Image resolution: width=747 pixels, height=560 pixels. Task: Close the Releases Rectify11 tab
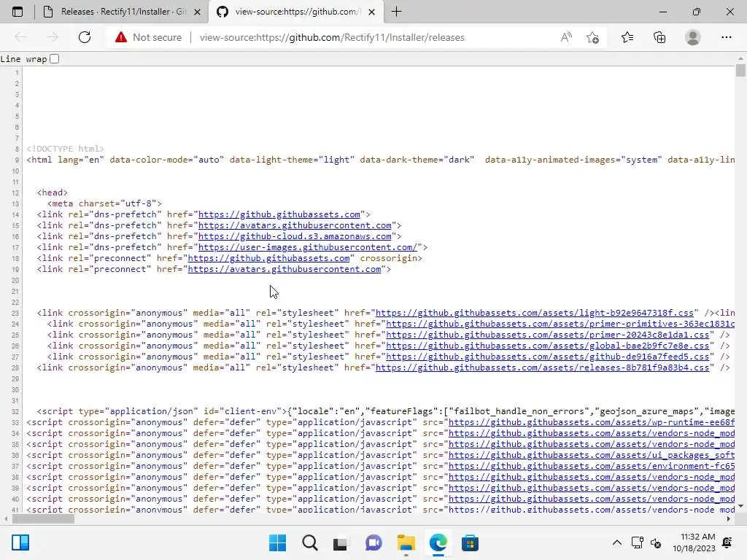[197, 12]
